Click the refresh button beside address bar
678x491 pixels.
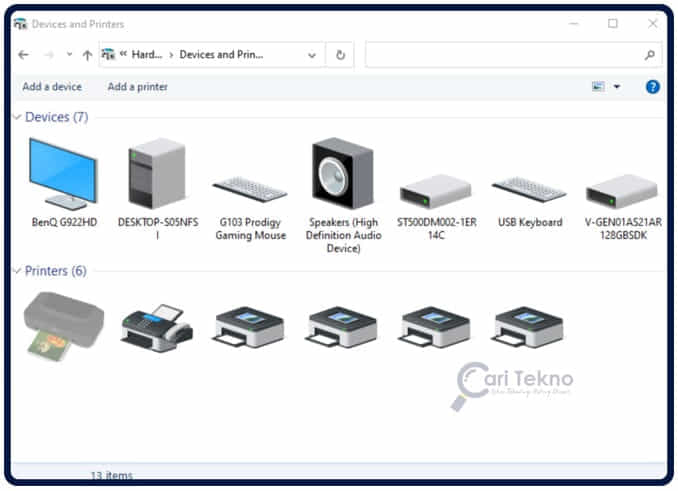click(341, 55)
